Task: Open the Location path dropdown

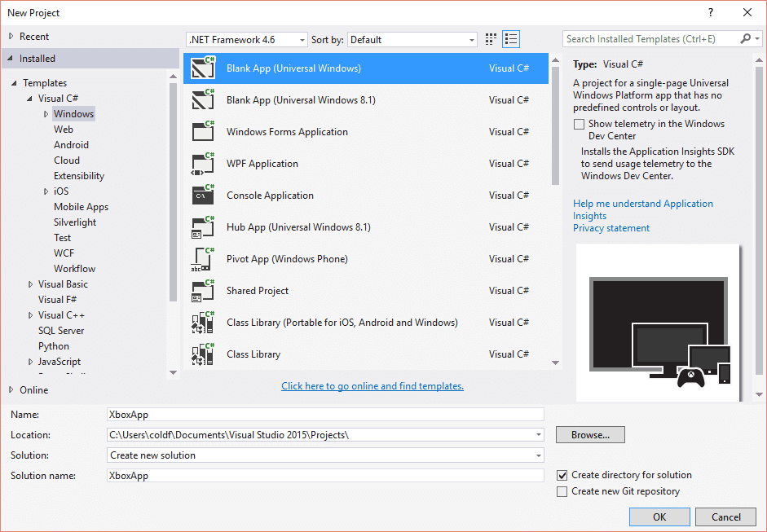Action: [x=538, y=435]
